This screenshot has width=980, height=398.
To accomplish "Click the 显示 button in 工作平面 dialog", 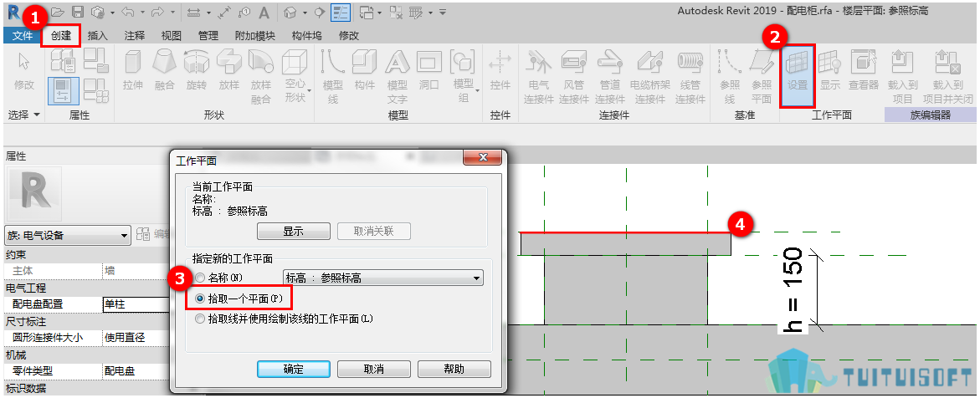I will point(294,231).
